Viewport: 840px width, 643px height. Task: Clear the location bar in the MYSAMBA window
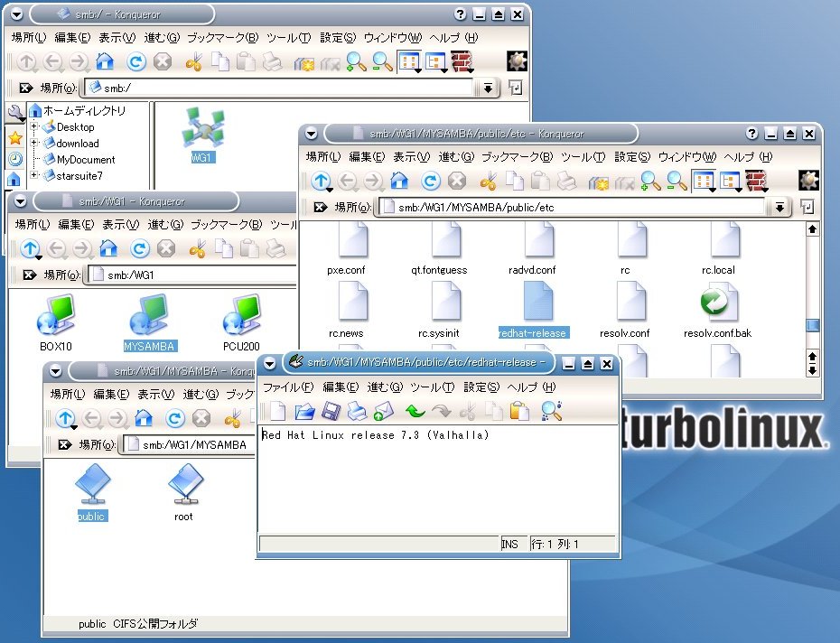65,444
